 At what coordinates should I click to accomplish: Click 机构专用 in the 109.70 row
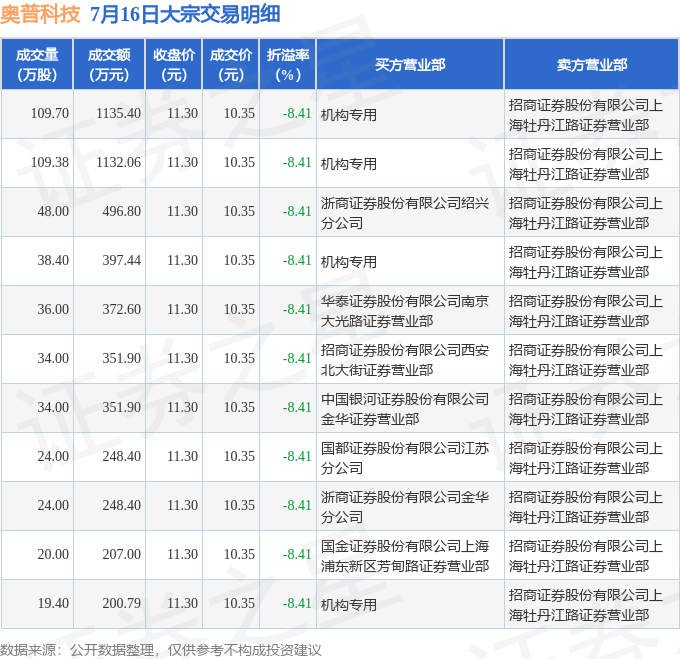(349, 115)
